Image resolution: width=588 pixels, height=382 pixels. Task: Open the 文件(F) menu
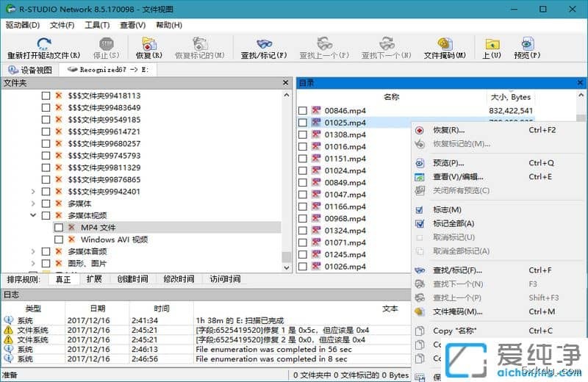coord(62,25)
